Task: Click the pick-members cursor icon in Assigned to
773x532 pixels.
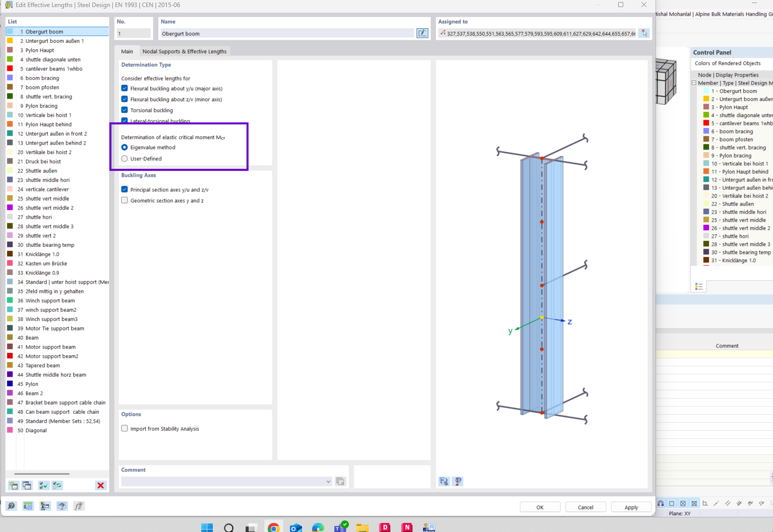Action: click(x=643, y=33)
